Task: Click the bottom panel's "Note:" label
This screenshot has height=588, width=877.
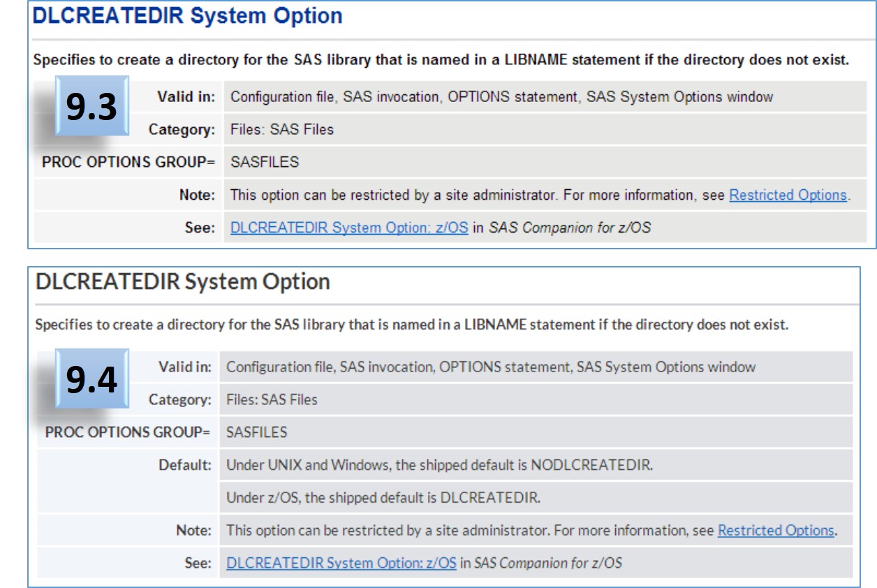Action: pos(193,531)
